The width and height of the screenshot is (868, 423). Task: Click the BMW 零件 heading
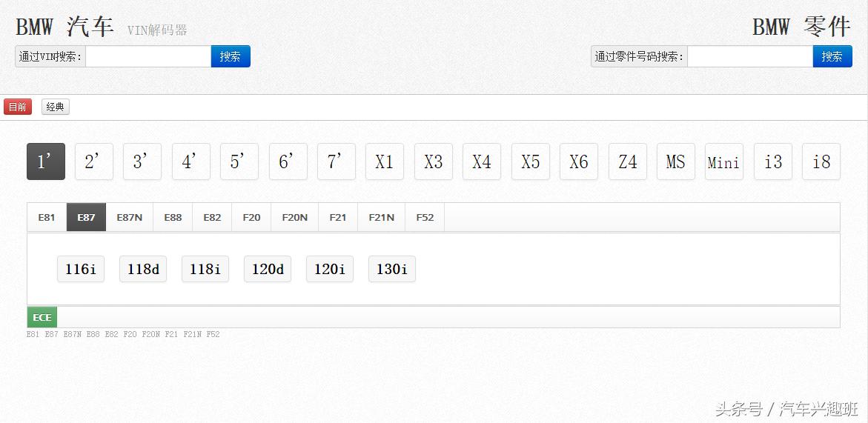pyautogui.click(x=801, y=27)
